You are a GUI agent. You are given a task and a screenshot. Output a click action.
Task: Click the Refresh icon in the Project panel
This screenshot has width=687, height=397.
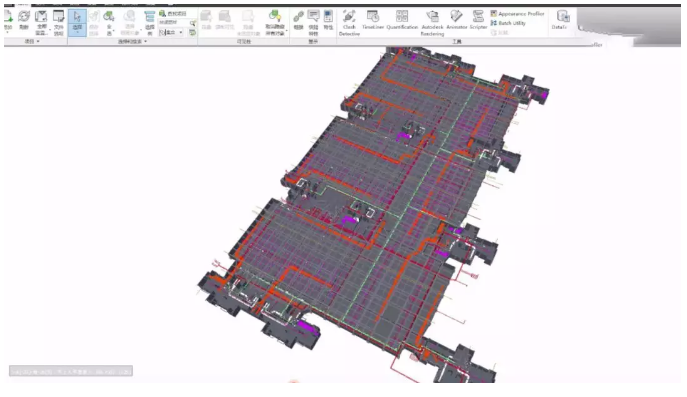point(24,17)
